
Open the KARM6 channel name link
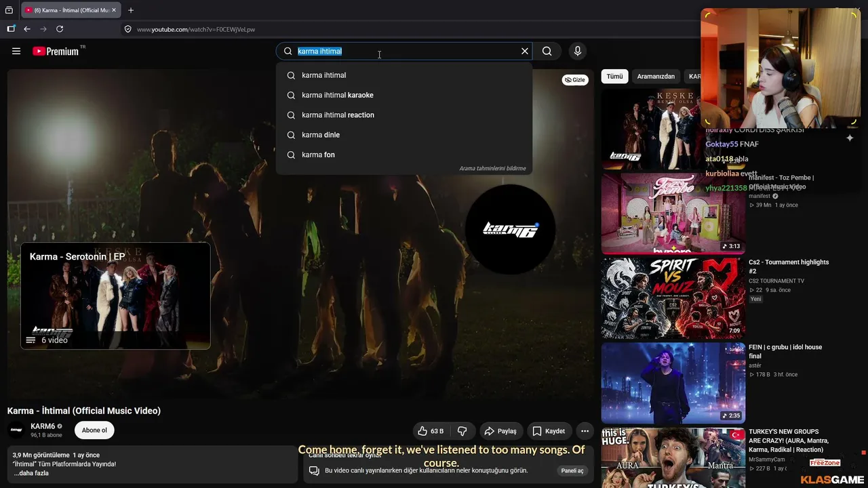tap(43, 426)
